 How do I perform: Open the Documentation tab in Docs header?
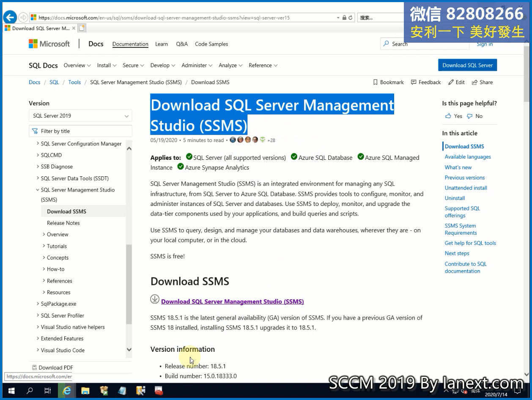[130, 44]
